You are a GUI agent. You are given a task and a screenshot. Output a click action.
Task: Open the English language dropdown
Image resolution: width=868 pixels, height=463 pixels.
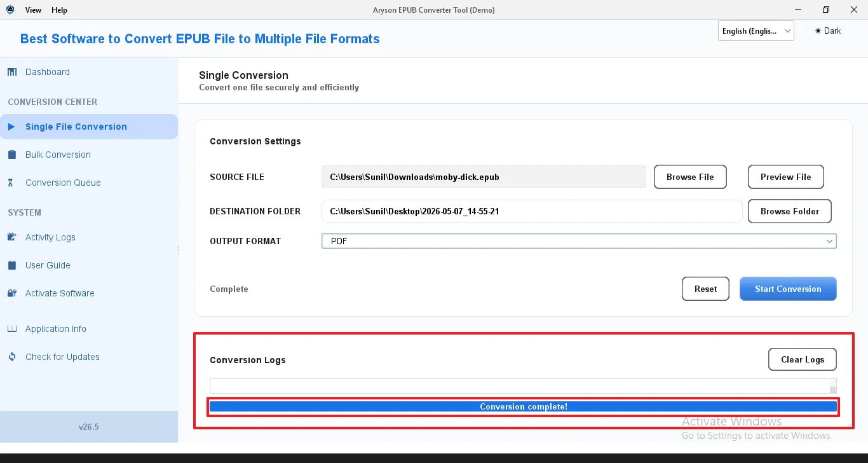click(x=756, y=31)
